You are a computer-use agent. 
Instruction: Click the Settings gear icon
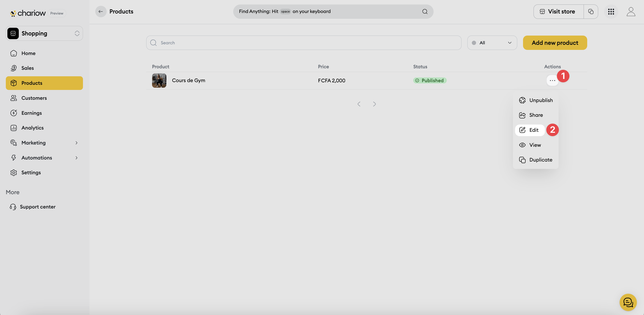tap(14, 173)
